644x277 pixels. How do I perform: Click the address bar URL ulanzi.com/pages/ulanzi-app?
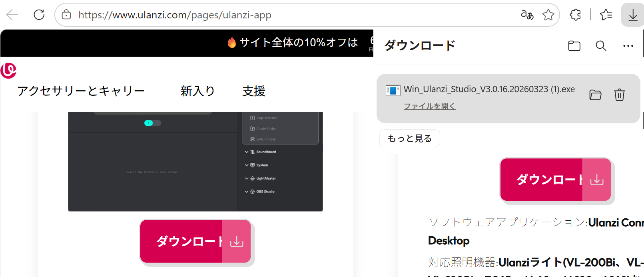click(175, 15)
